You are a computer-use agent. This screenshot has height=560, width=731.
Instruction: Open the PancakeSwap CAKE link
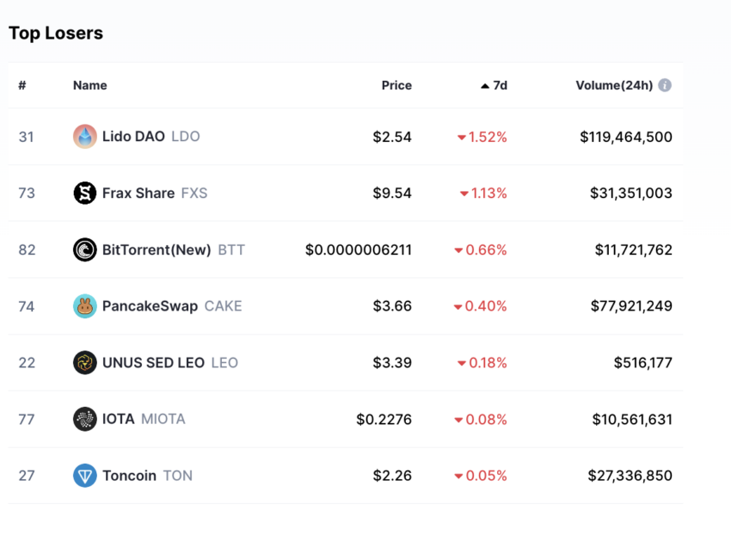pyautogui.click(x=172, y=306)
